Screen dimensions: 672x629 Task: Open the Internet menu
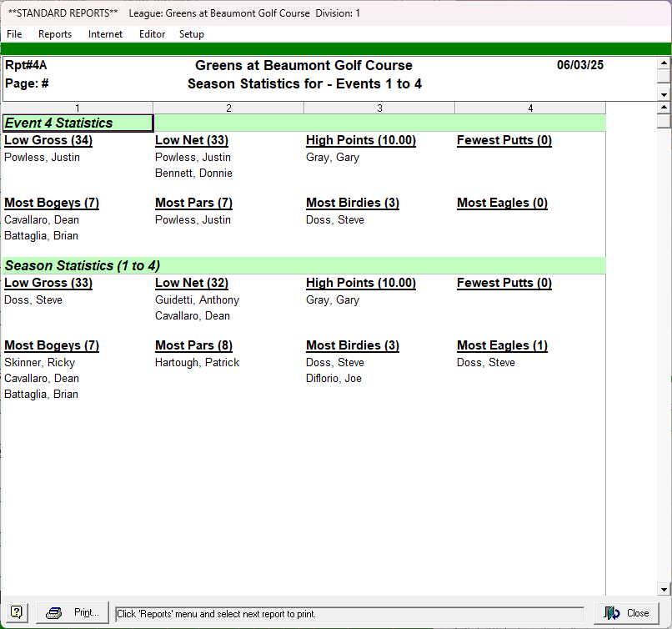coord(105,34)
